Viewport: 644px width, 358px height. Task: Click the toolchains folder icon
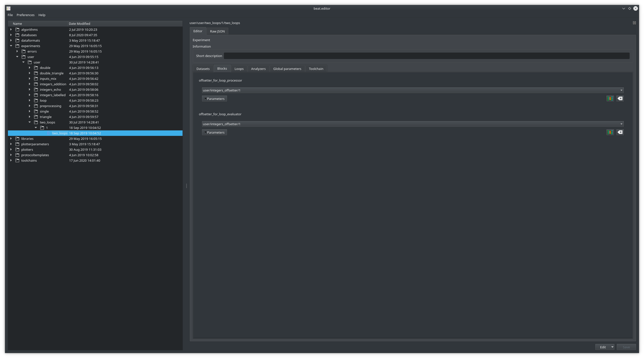(x=18, y=160)
